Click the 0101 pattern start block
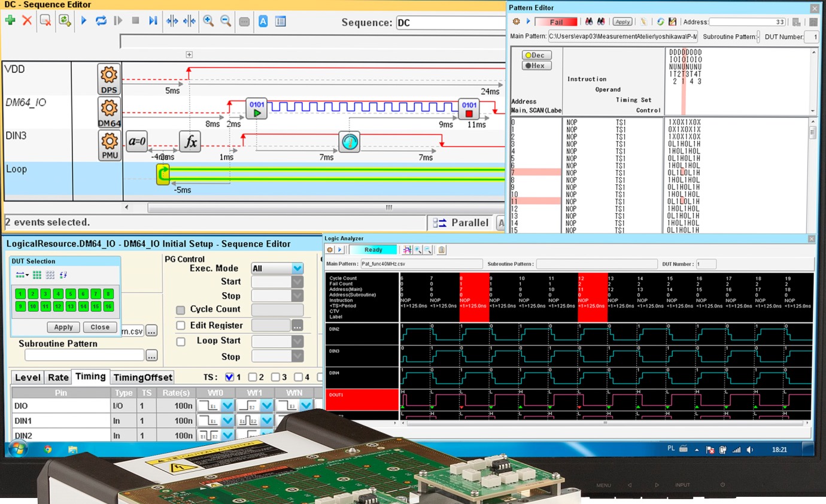826x504 pixels. [x=256, y=108]
